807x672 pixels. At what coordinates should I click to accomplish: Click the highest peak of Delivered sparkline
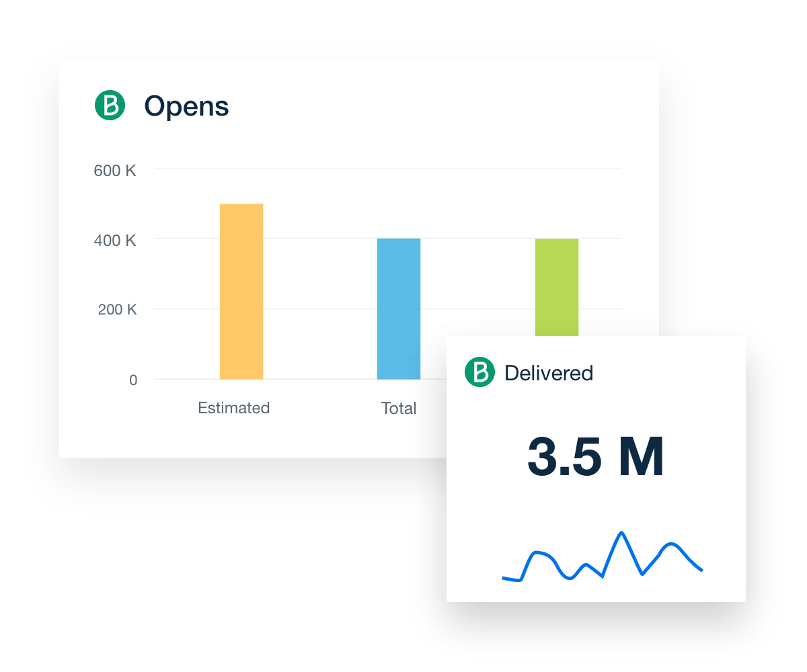click(x=621, y=533)
